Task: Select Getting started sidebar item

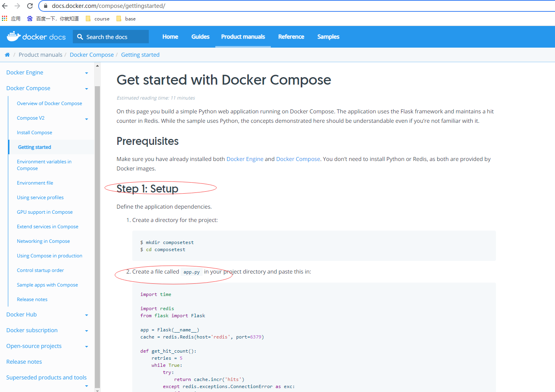Action: [35, 147]
